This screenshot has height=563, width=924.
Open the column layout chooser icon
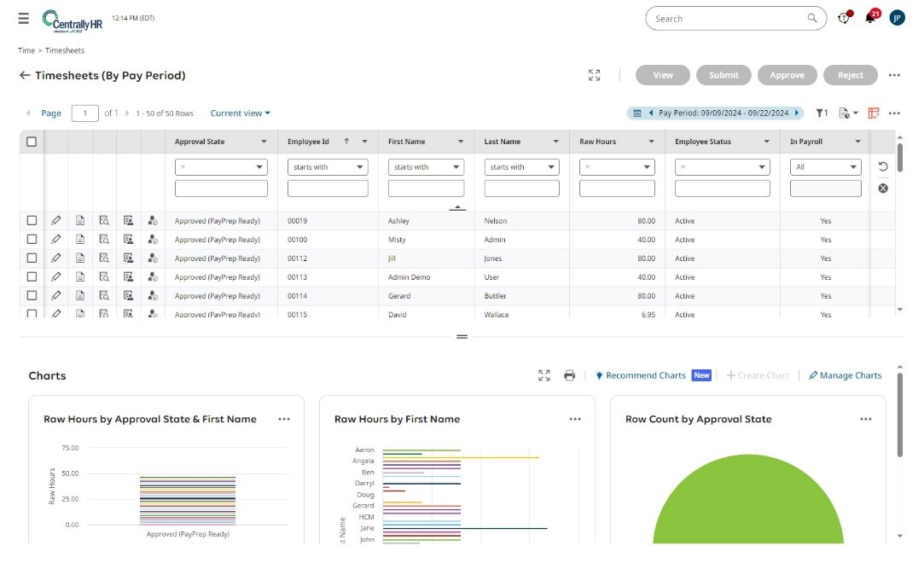[874, 113]
